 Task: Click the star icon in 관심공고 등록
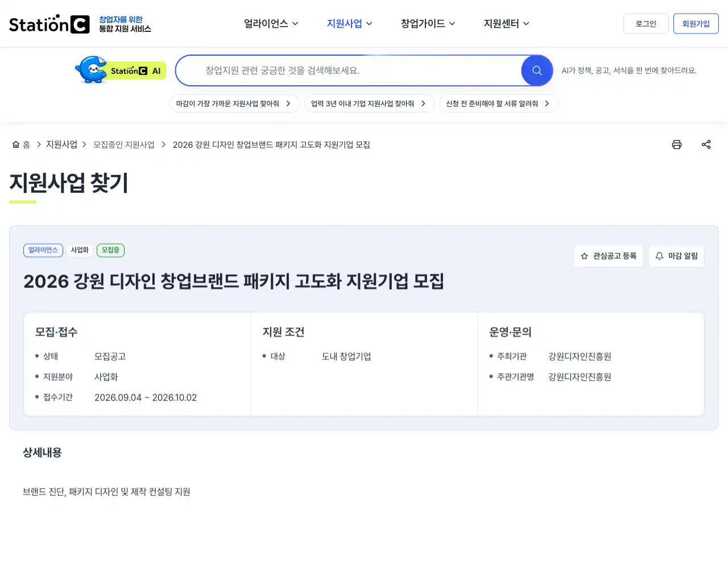(584, 256)
